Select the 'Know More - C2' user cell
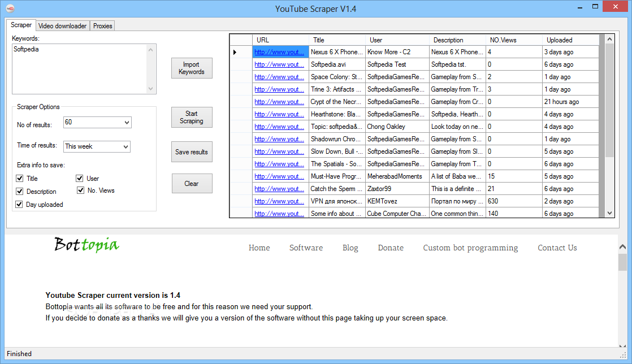 click(397, 52)
